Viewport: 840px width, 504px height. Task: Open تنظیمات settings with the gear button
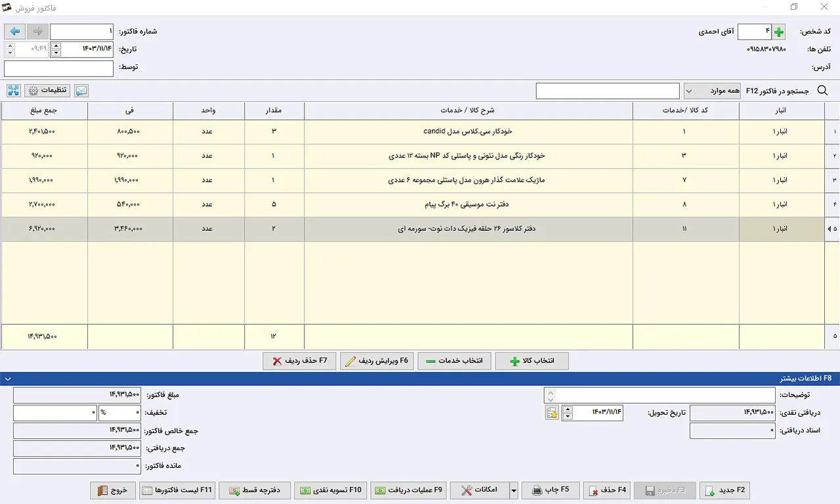point(49,91)
